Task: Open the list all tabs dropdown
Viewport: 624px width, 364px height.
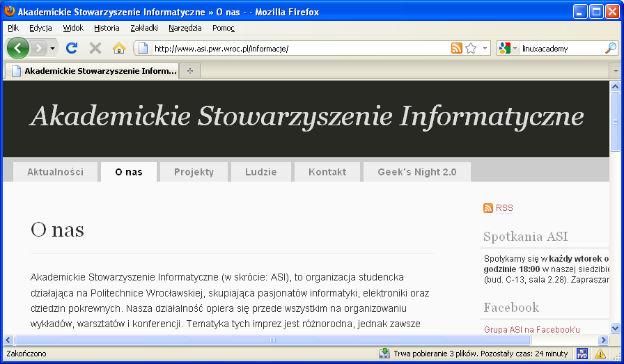Action: coord(615,71)
